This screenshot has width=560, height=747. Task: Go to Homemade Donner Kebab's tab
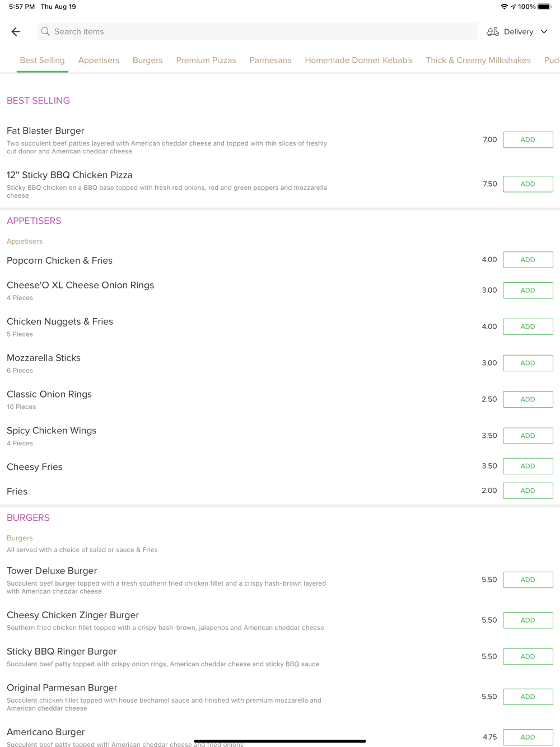358,60
